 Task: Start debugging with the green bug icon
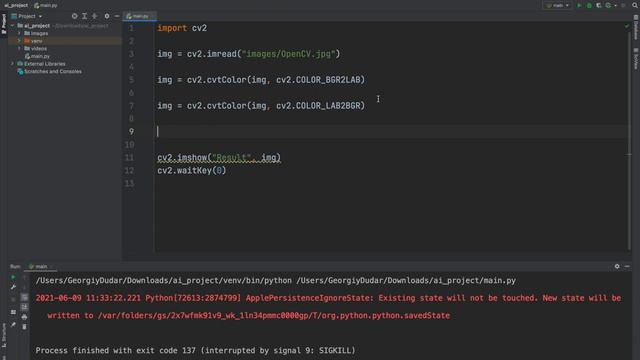click(589, 5)
